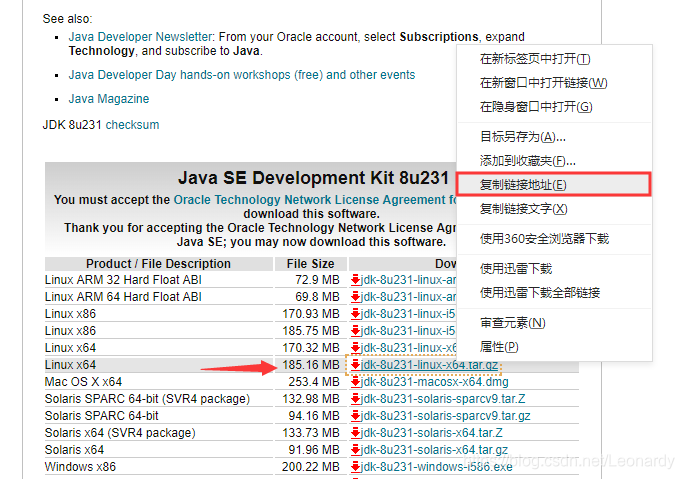Click jdk-8u231-linux link in Linux ARM 32 row
Screen dimensions: 684x479
pyautogui.click(x=408, y=280)
